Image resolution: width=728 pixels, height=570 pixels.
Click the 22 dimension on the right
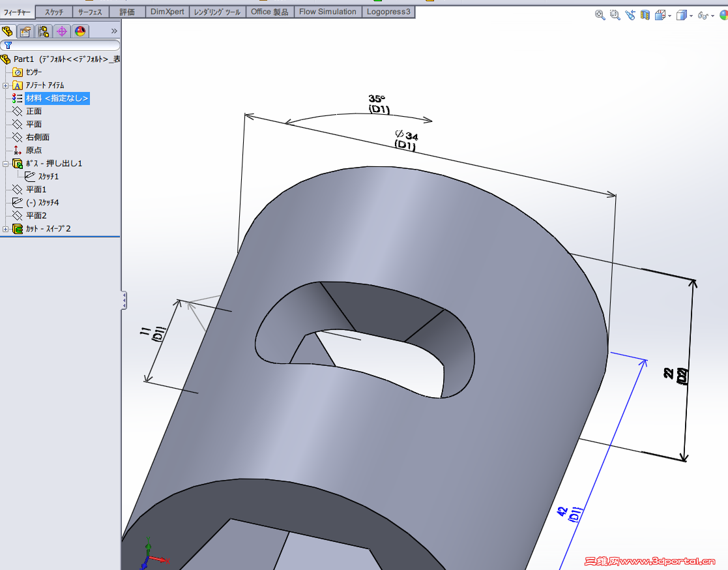coord(676,376)
